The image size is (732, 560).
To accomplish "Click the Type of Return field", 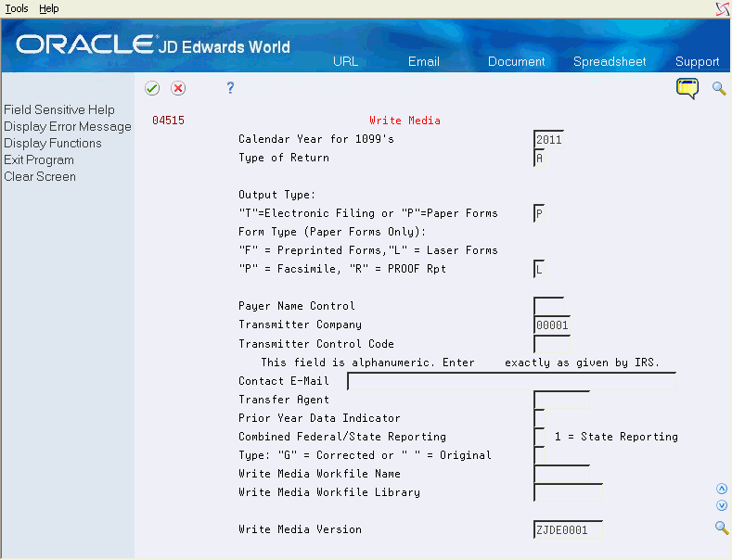I will click(539, 158).
